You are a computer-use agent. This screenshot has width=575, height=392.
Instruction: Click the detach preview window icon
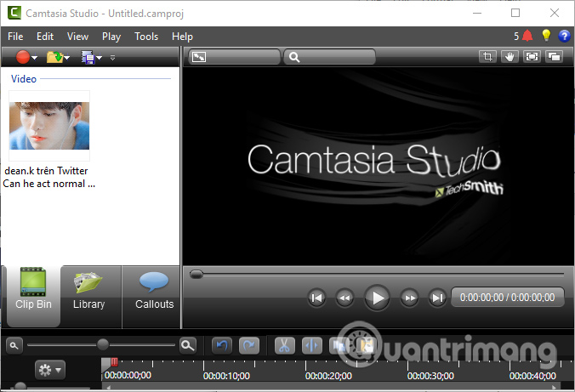pos(554,56)
